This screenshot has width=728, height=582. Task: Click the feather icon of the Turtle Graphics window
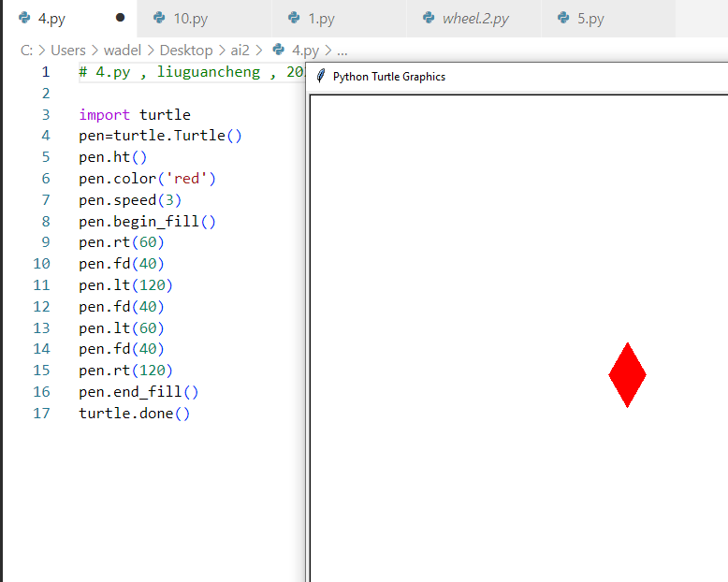pos(320,77)
